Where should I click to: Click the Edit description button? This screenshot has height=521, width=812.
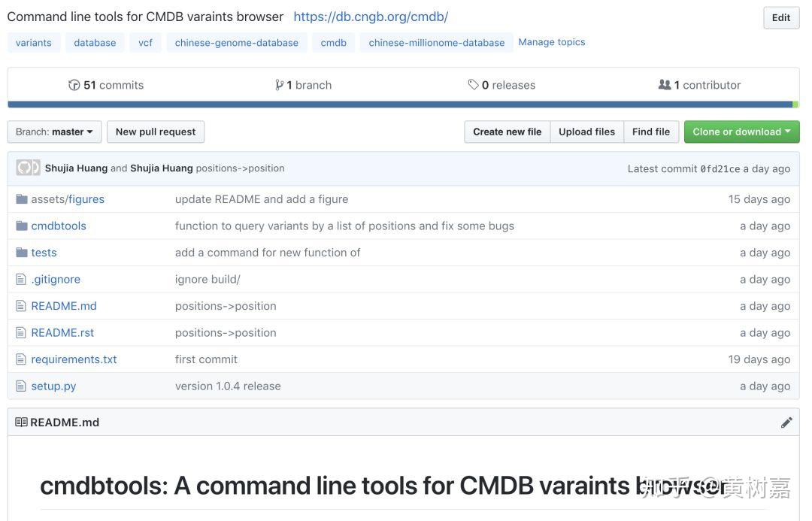pos(781,18)
